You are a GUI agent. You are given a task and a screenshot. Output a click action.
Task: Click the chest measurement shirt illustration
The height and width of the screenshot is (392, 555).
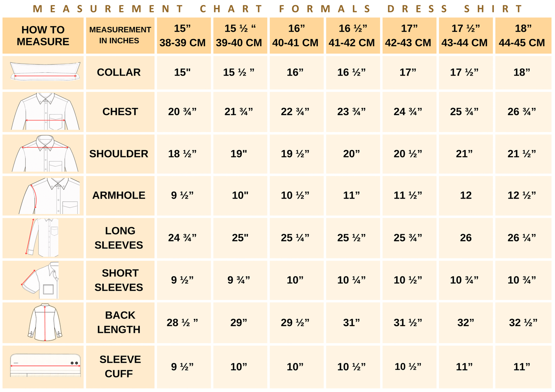45,111
